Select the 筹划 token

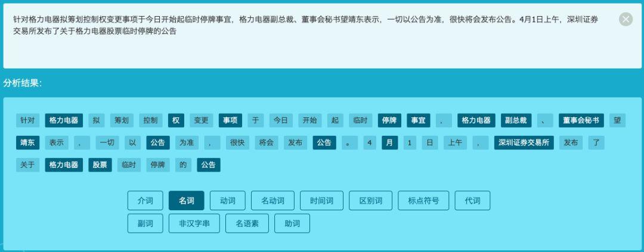coord(122,121)
